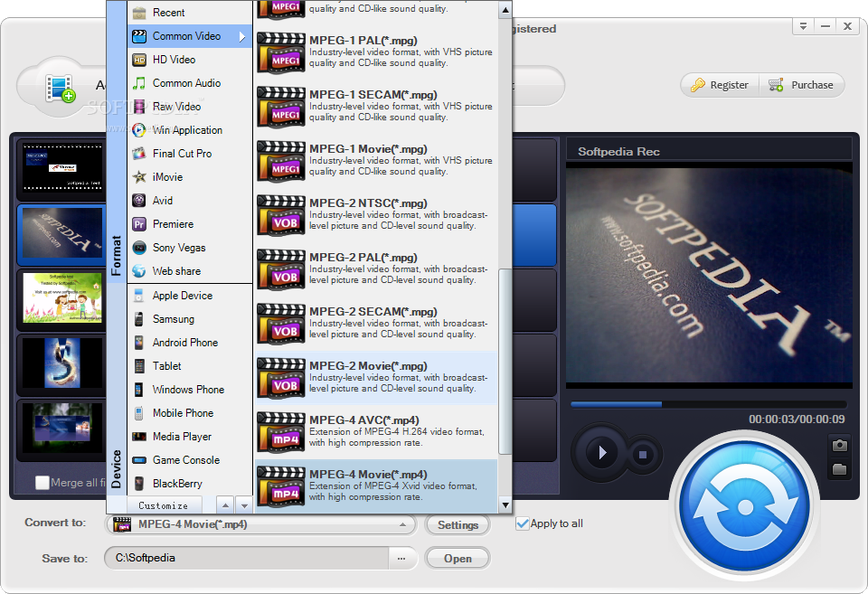Move category list down with down arrow
This screenshot has height=594, width=868.
244,505
